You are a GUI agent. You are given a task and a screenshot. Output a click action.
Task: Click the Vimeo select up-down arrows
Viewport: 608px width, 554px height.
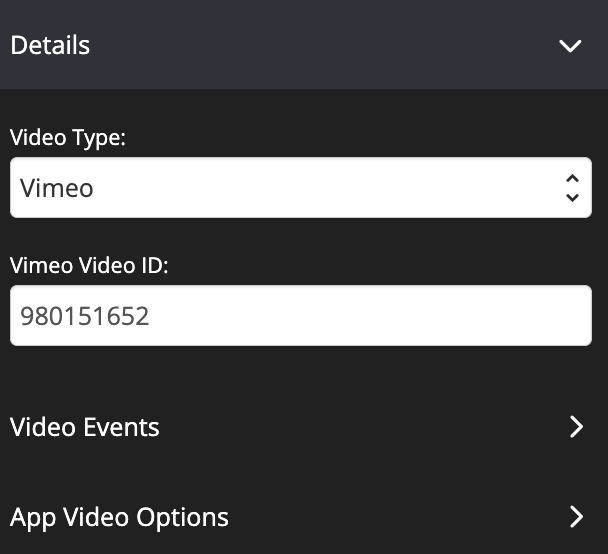pyautogui.click(x=572, y=188)
